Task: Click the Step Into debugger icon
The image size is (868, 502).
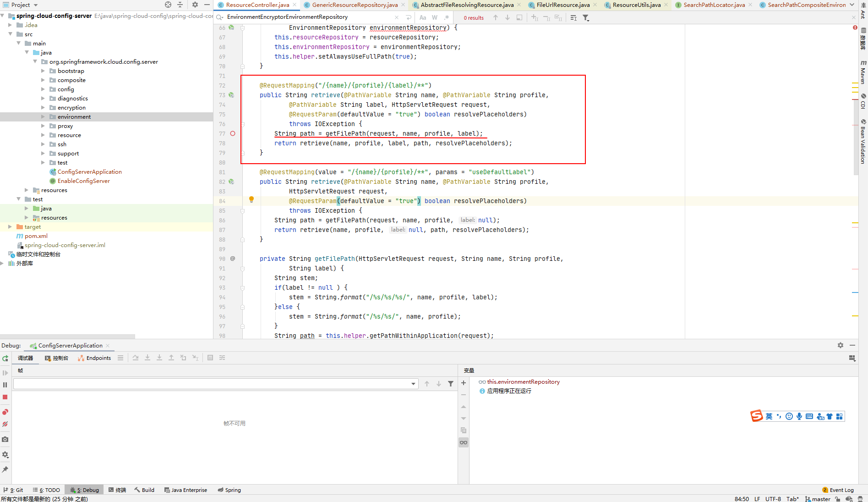Action: pos(147,358)
